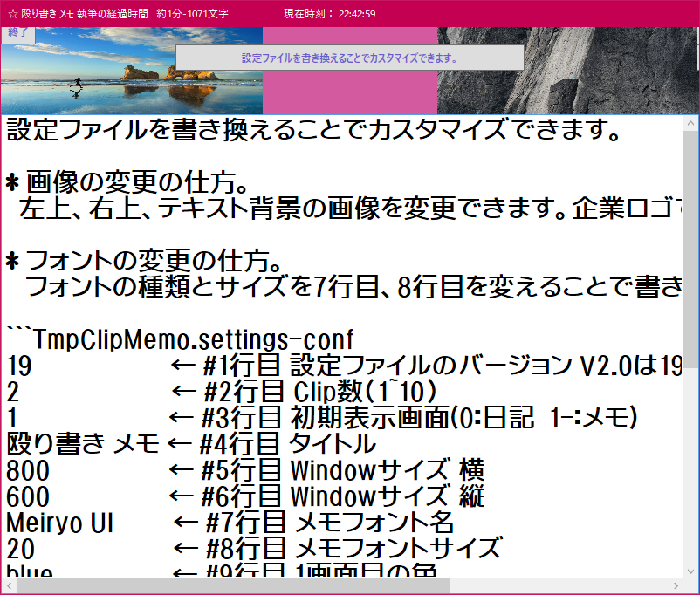This screenshot has height=595, width=700.
Task: Click the star icon in the title bar
Action: 13,14
